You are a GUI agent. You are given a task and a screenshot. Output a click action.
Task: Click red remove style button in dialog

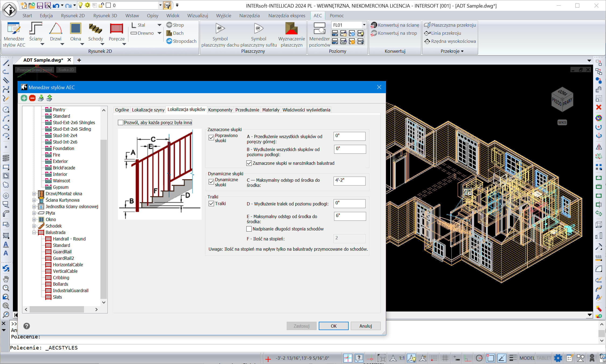(32, 98)
